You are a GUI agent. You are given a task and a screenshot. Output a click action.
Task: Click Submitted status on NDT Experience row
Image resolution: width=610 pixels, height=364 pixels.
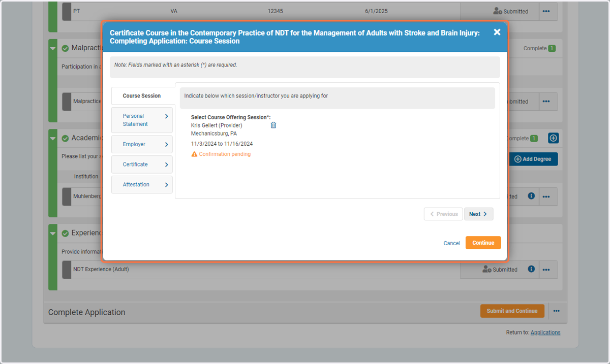(x=500, y=270)
